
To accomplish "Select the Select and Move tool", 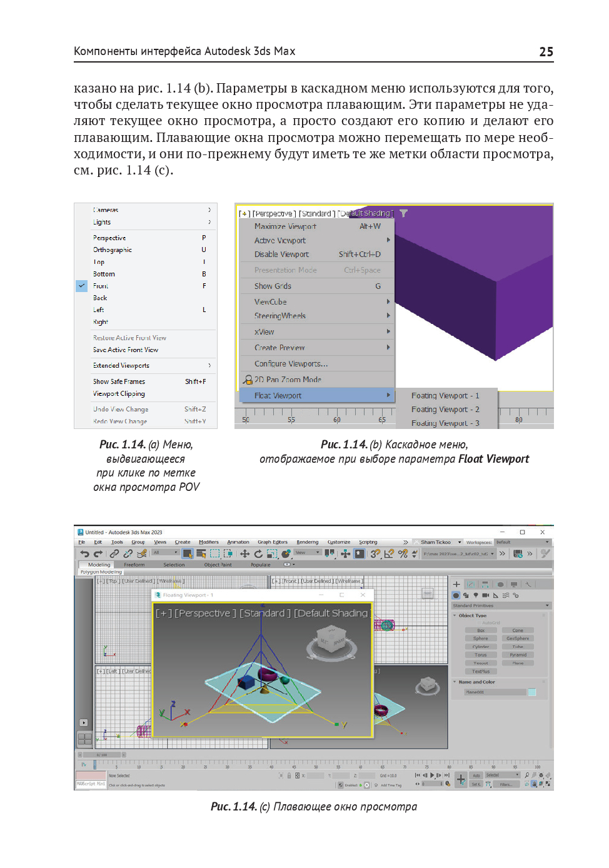I will (244, 553).
